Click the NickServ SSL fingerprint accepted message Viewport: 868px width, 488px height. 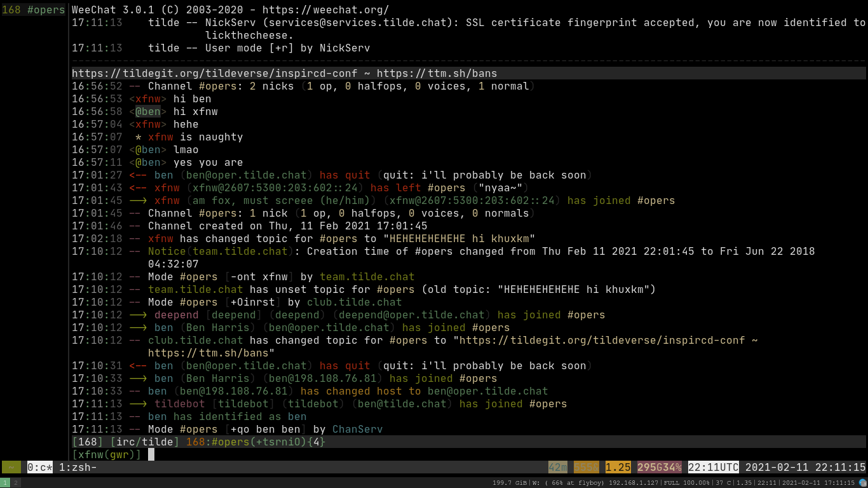469,29
